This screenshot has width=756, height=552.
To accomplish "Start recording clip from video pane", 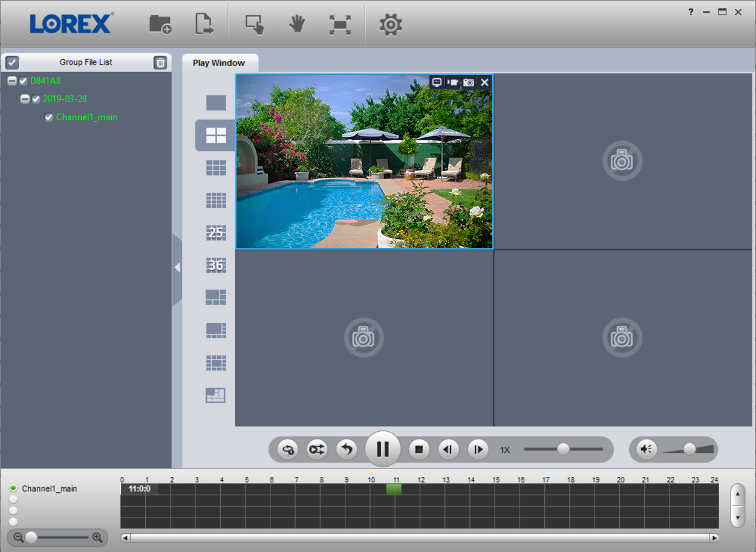I will 452,82.
